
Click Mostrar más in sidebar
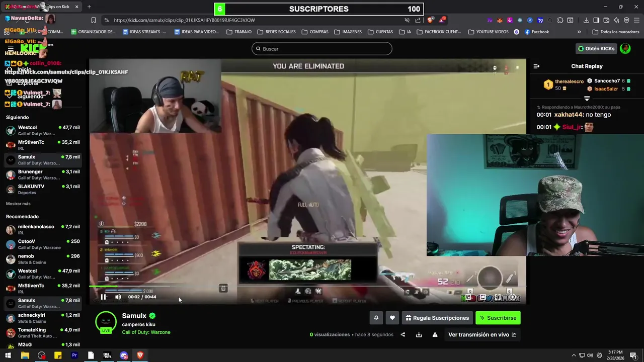[18, 204]
